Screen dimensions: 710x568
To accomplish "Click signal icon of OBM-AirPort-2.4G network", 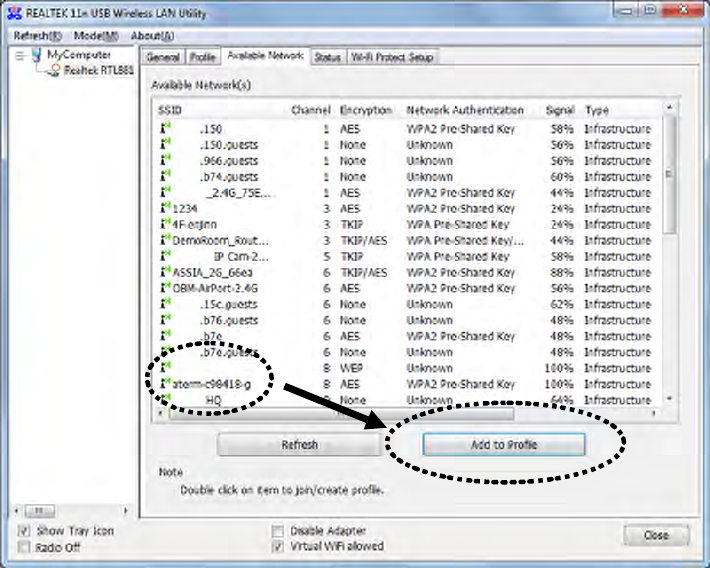I will [x=166, y=288].
